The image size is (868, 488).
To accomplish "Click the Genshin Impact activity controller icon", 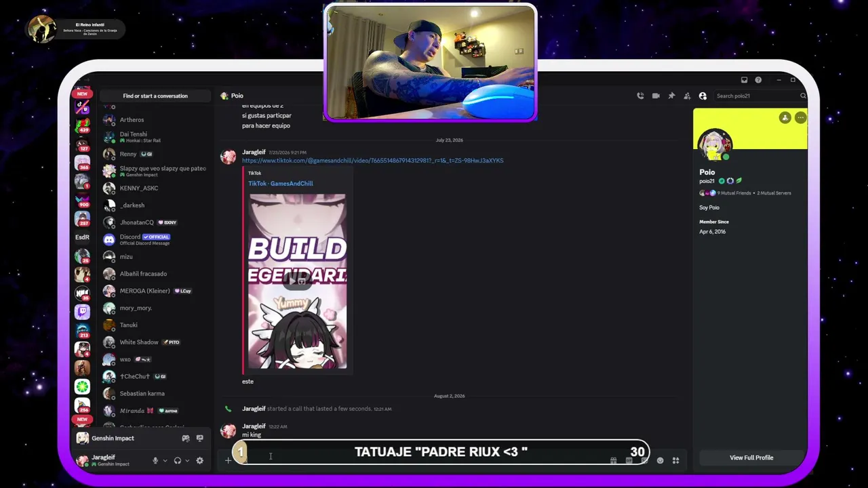I will coord(186,439).
